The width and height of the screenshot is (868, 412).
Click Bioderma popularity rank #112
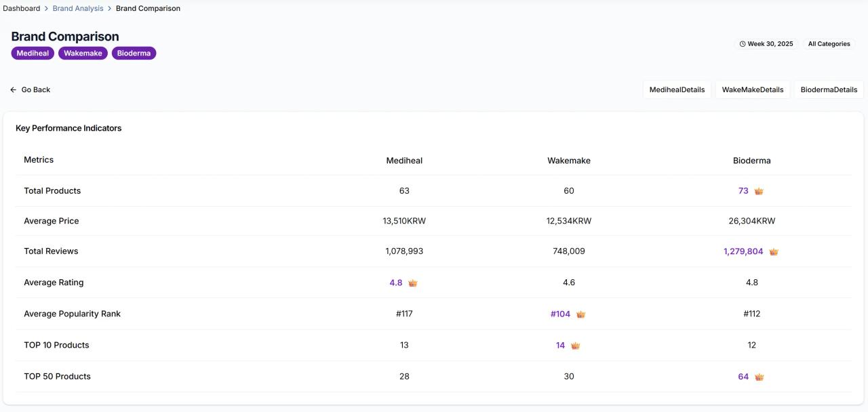(x=752, y=314)
